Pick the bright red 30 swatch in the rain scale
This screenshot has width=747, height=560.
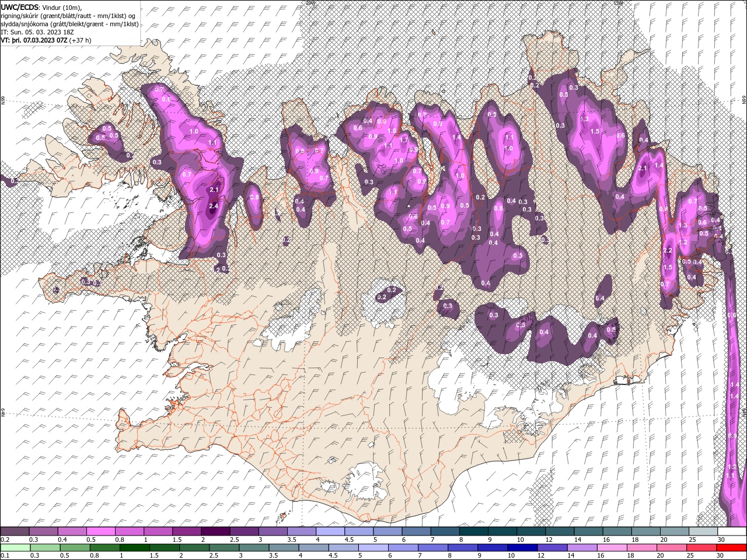click(x=731, y=548)
